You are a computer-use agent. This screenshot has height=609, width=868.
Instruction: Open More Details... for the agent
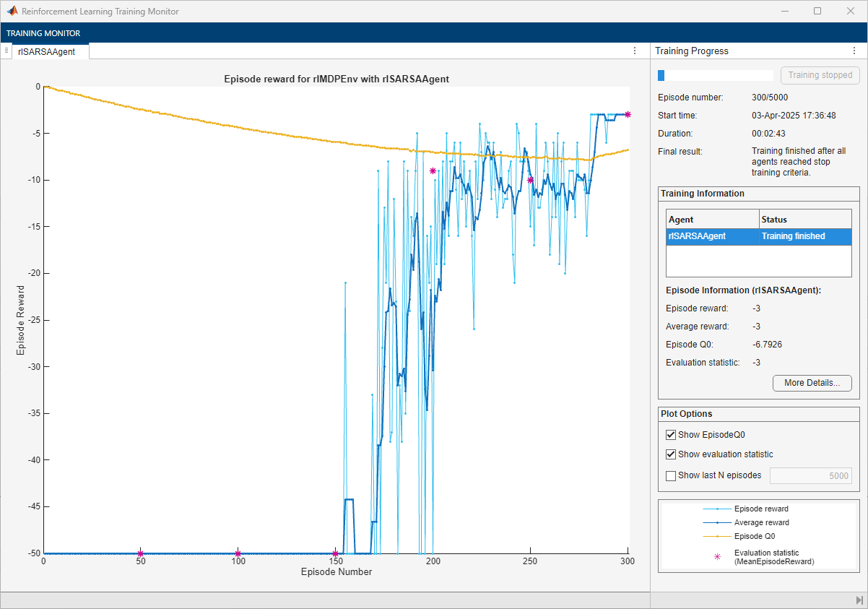pos(812,383)
